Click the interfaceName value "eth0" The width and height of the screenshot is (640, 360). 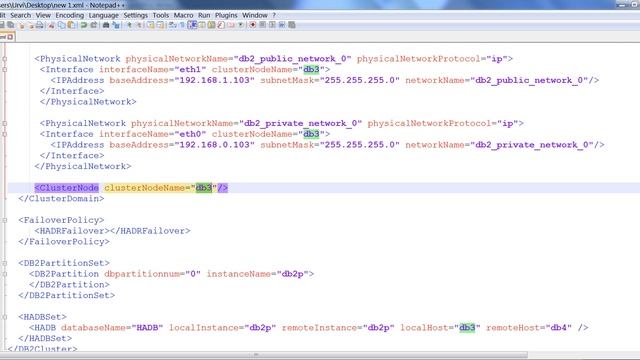tap(190, 134)
